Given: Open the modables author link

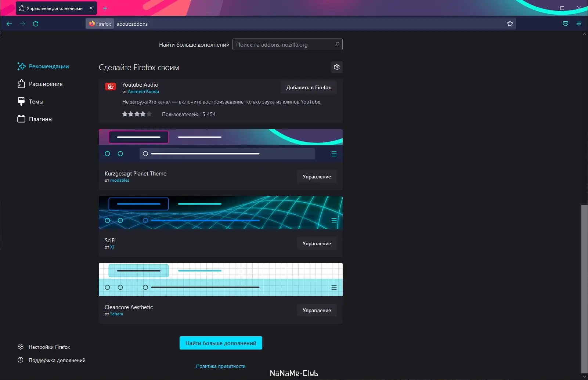Looking at the screenshot, I should 120,180.
